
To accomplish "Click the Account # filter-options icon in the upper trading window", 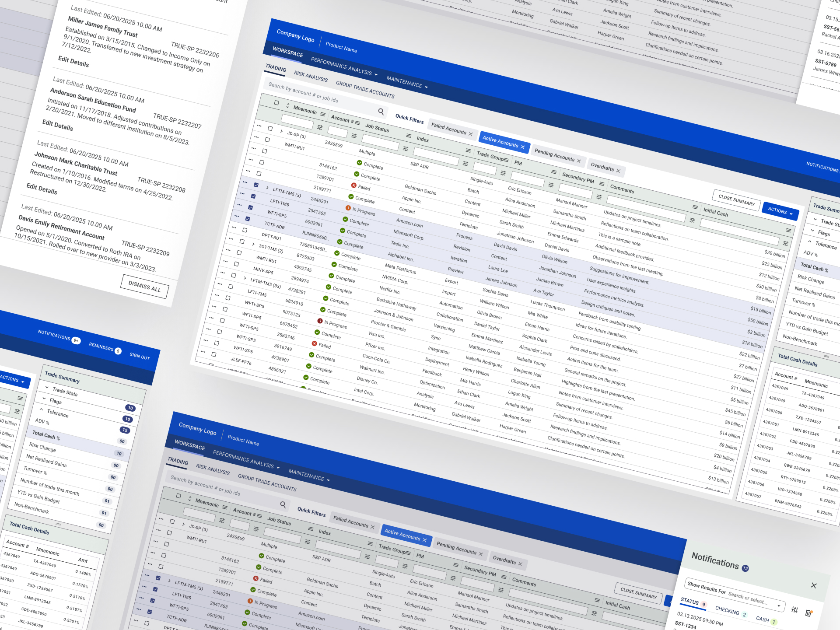I will 354,136.
